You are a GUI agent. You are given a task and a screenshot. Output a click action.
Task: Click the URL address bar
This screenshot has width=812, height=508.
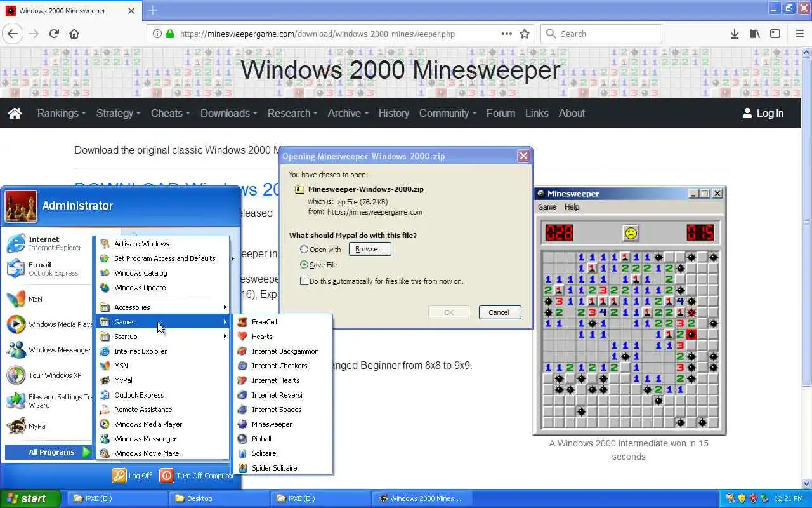click(339, 34)
